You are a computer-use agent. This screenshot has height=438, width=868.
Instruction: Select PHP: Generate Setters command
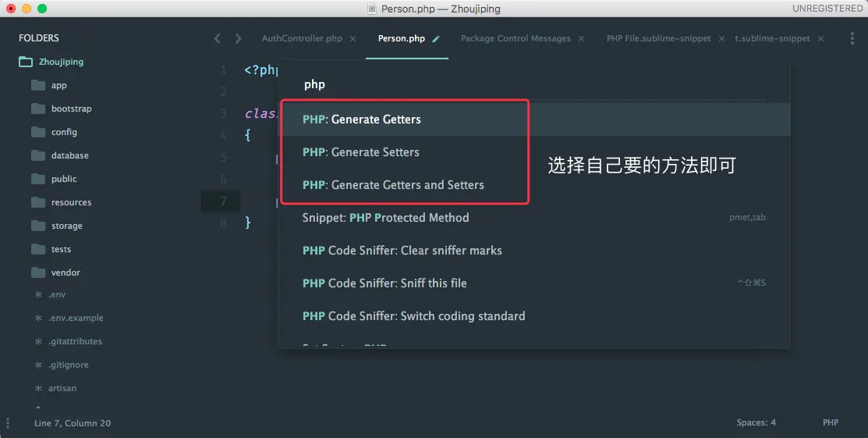coord(534,152)
